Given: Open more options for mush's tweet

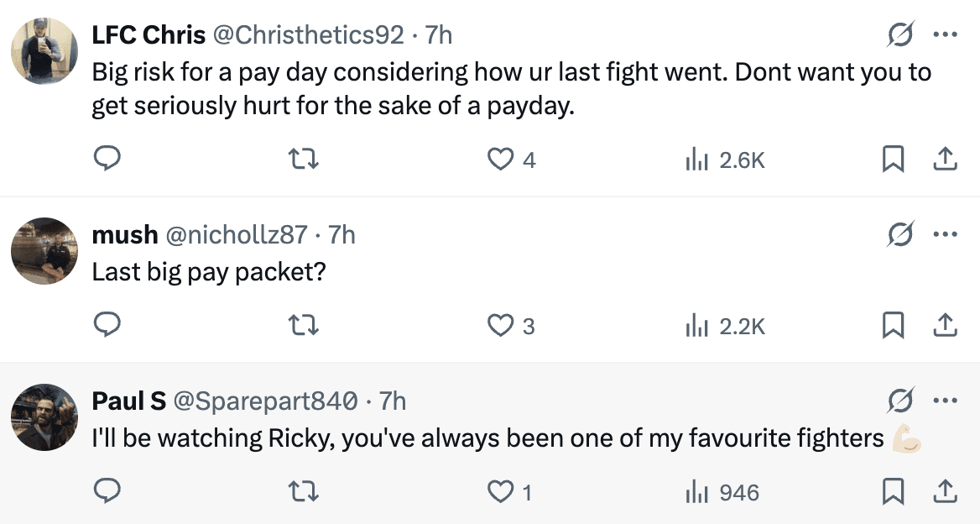Looking at the screenshot, I should click(945, 234).
